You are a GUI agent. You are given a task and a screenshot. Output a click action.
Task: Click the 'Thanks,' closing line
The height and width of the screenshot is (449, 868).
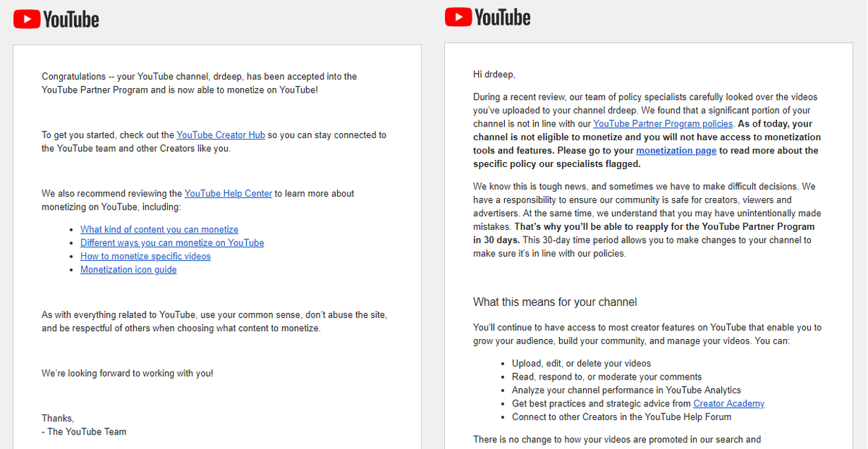[x=58, y=419]
